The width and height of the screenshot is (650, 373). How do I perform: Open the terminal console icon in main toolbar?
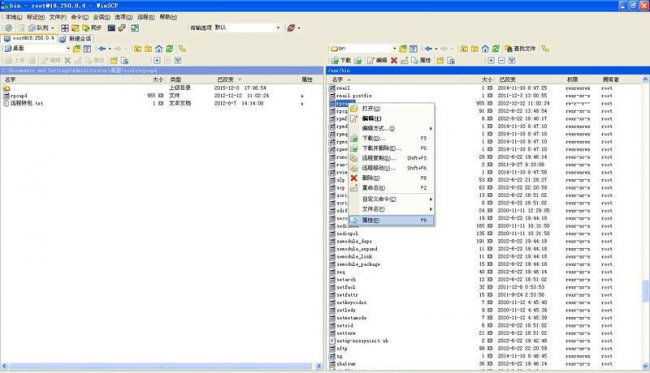111,28
